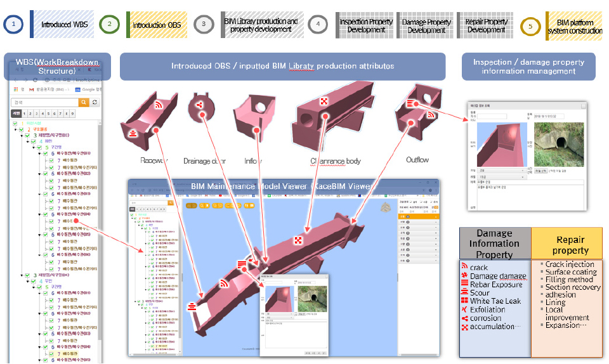Screen dimensions: 609x364
Task: Toggle checkbox for level 2 tree node
Action: 22,129
